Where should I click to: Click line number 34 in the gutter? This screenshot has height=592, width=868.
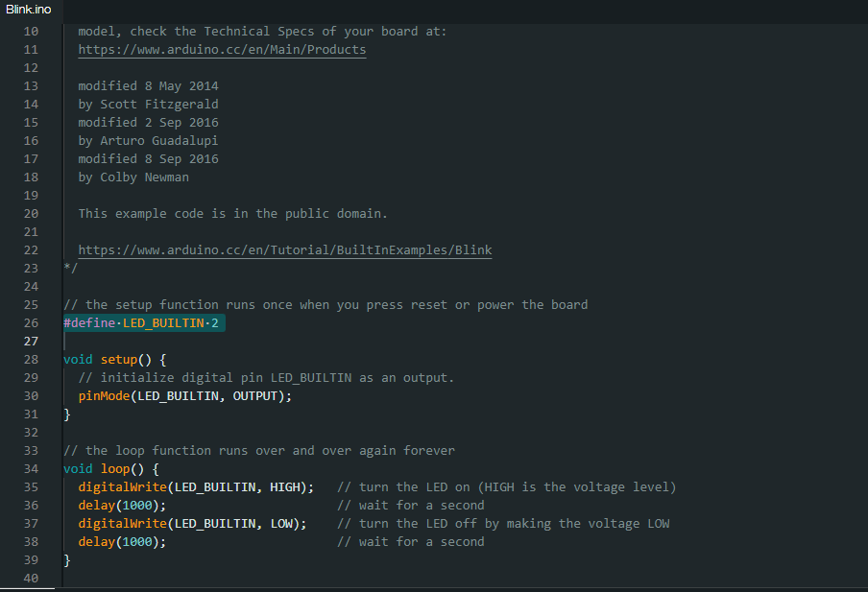click(30, 468)
